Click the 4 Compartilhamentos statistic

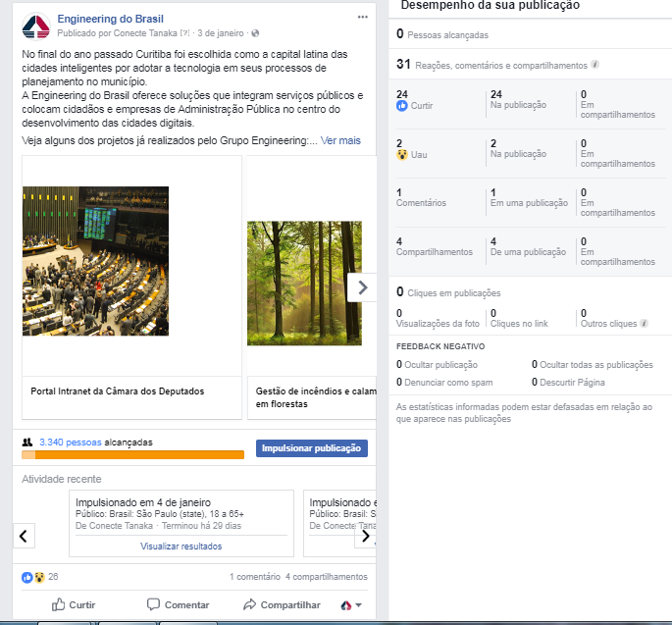point(435,247)
